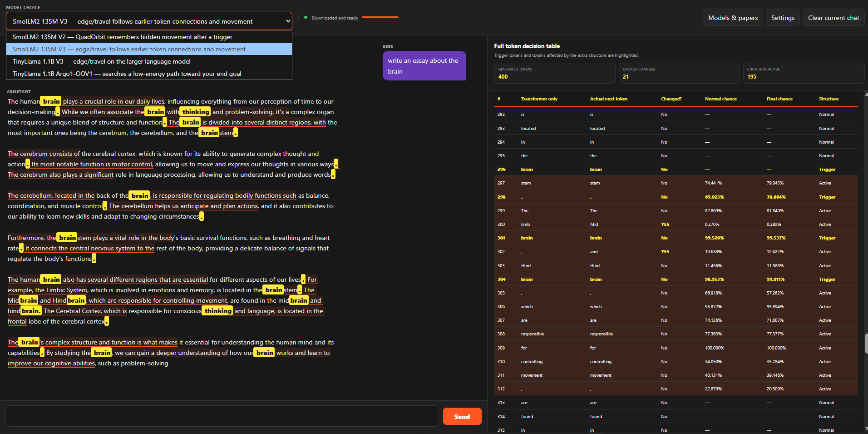Click 100.000% normal chance in row 309
868x434 pixels.
(715, 348)
